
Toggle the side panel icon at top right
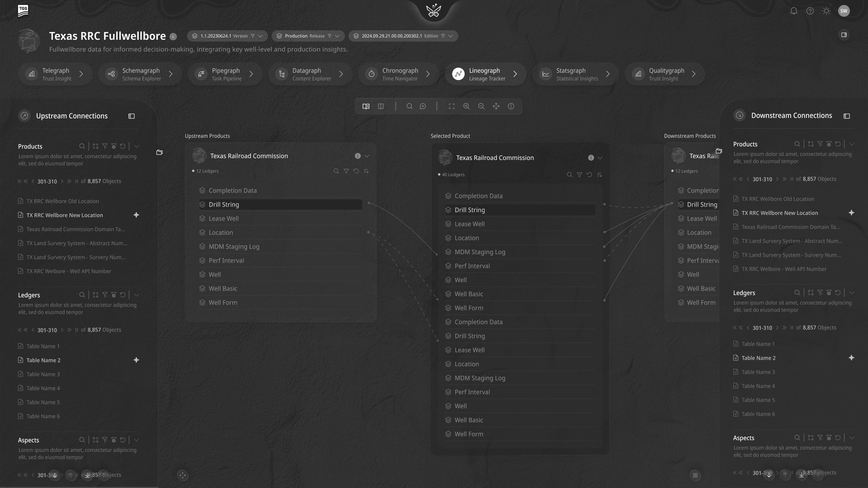point(844,35)
